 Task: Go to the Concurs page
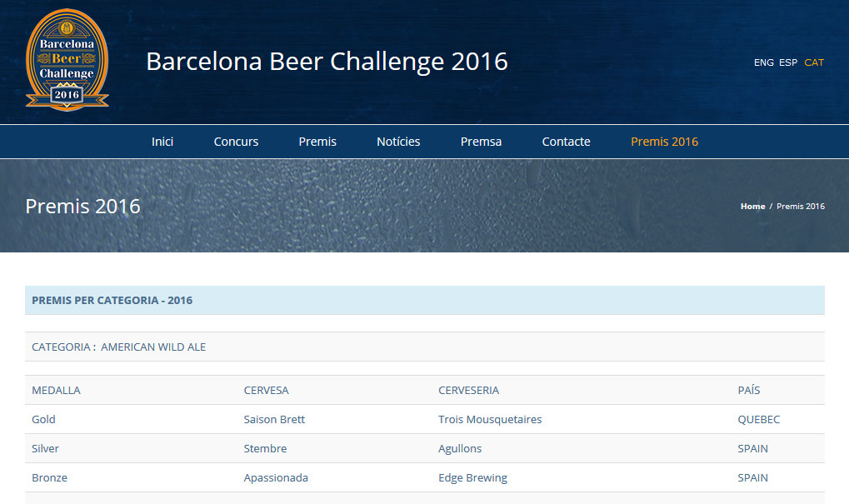pos(236,142)
